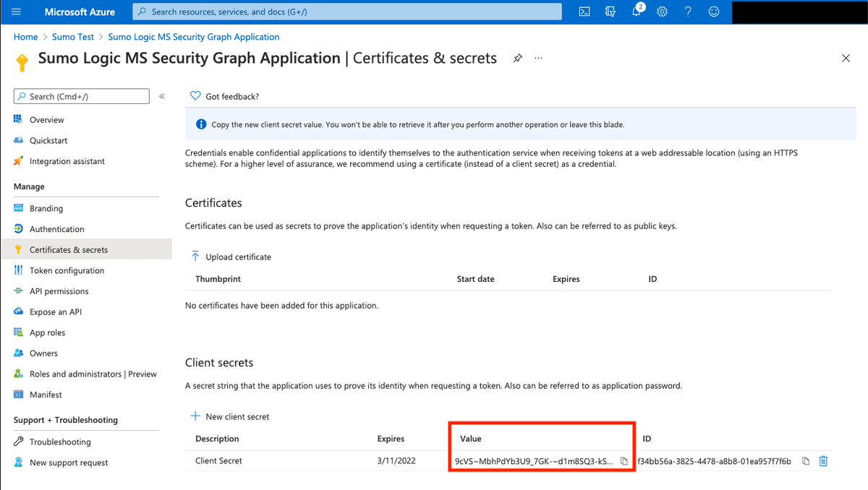Copy the client secret ID
The height and width of the screenshot is (490, 868).
[x=806, y=461]
